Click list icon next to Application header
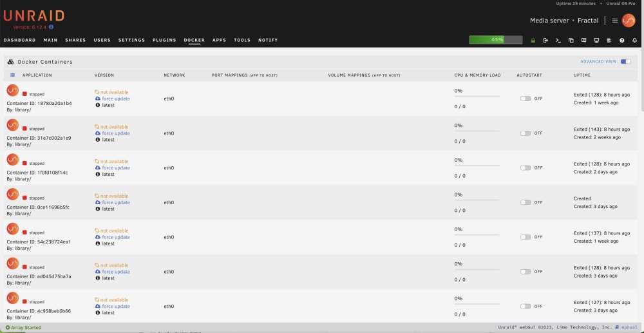 pos(12,75)
